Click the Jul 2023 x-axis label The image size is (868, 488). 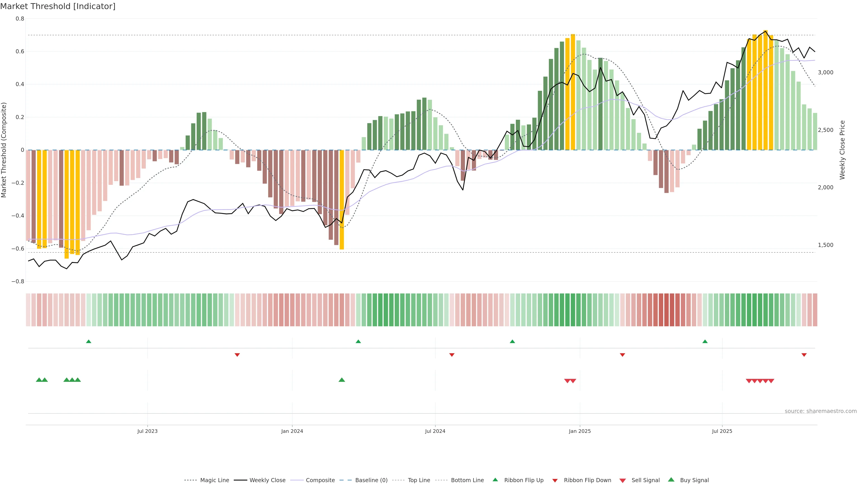click(x=147, y=431)
